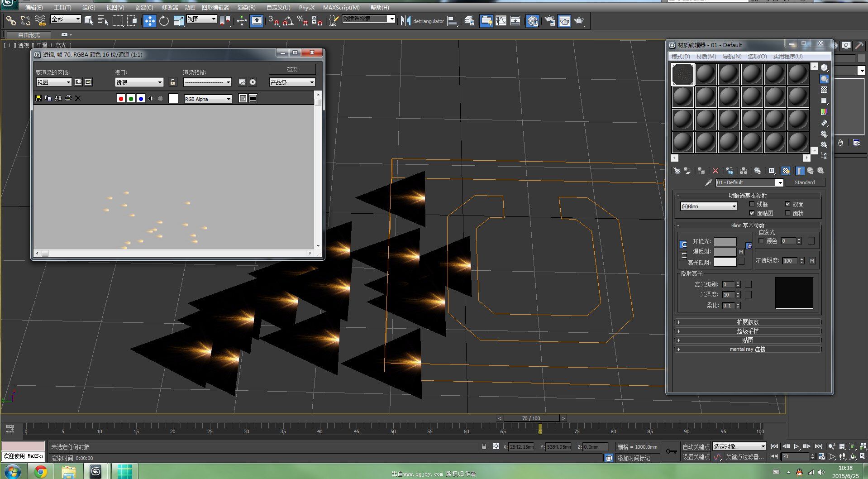The height and width of the screenshot is (479, 868).
Task: Click the 设置关键点 set key button
Action: pos(696,457)
